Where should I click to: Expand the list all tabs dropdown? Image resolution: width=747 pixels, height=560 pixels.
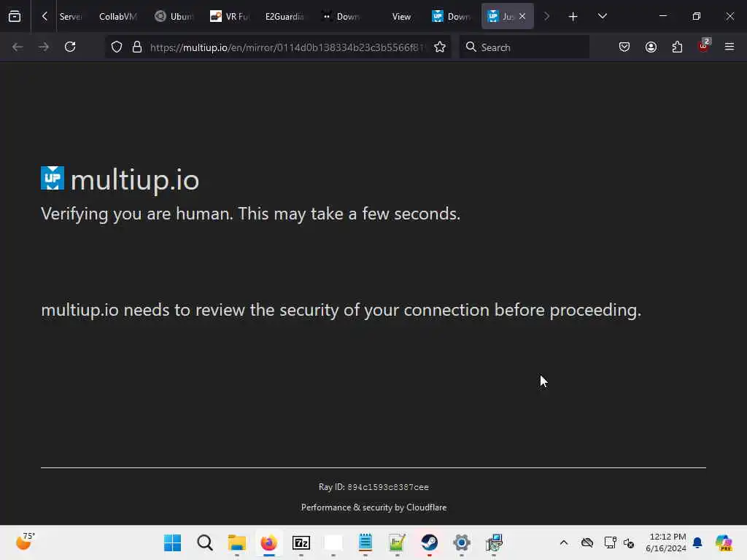click(x=602, y=17)
